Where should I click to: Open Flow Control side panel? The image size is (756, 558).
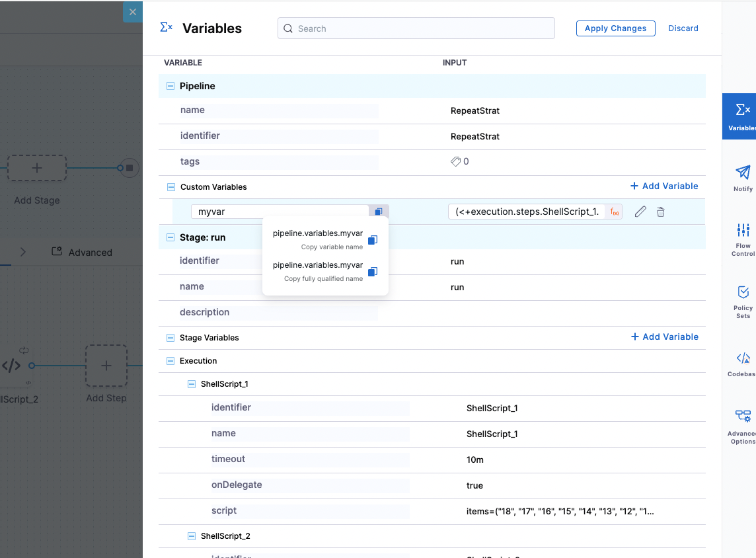(x=743, y=239)
